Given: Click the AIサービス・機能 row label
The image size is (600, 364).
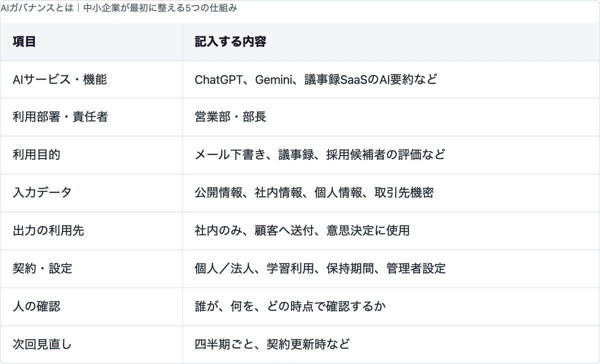Looking at the screenshot, I should coord(60,79).
